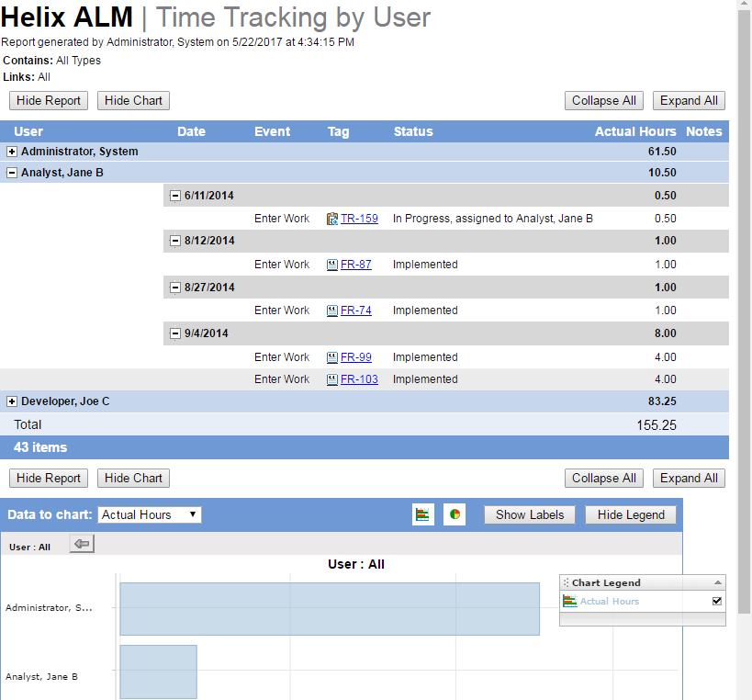
Task: Uncheck Actual Hours in Chart Legend
Action: 717,602
